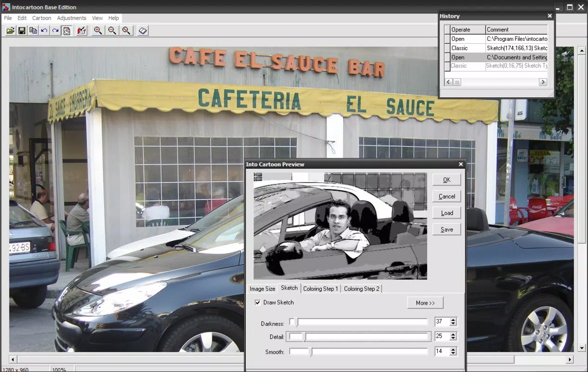This screenshot has width=588, height=372.
Task: Click Cancel in Into Cartoon Preview
Action: pos(447,197)
